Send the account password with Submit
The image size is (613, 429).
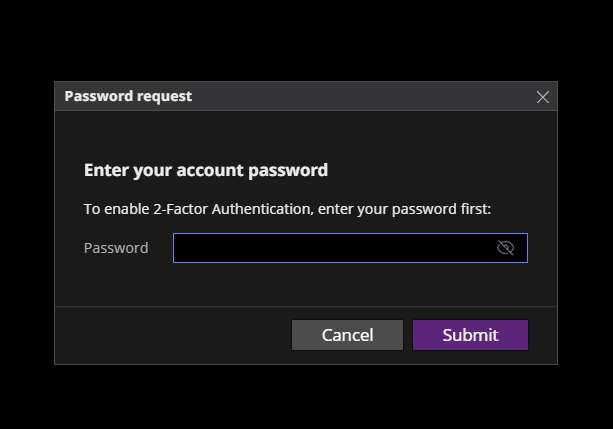pyautogui.click(x=470, y=335)
